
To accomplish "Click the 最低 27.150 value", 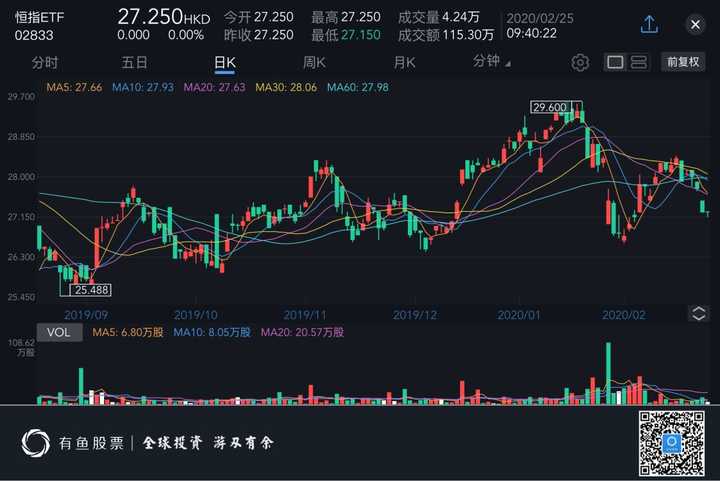I will coord(346,35).
